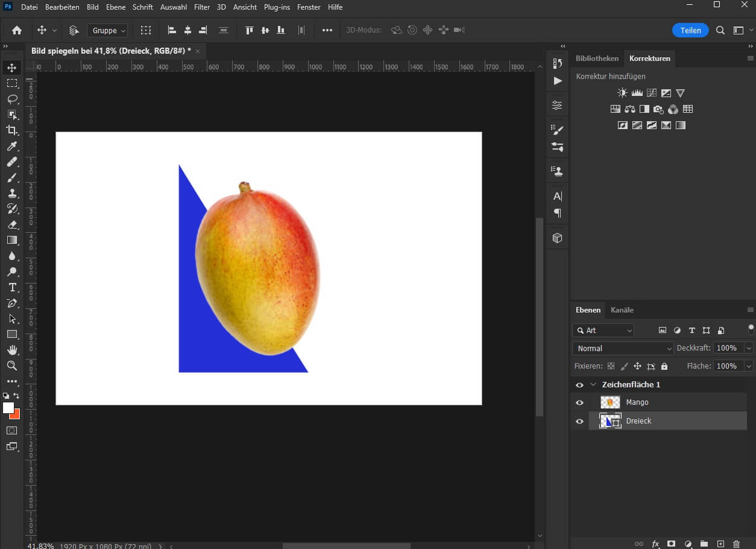Toggle visibility of the Dreieck layer
The height and width of the screenshot is (549, 756).
click(x=579, y=420)
